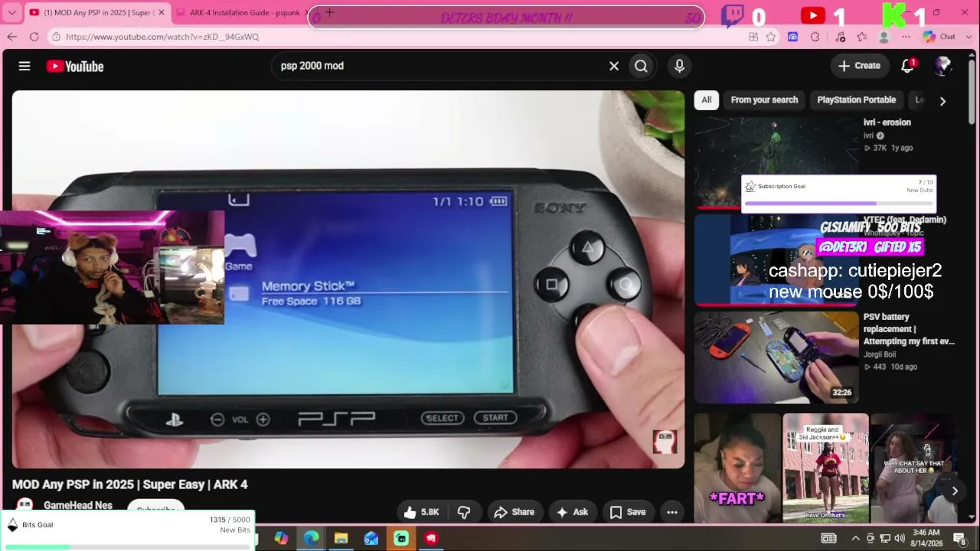This screenshot has height=551, width=980.
Task: Open the YouTube guide hamburger menu
Action: 24,67
